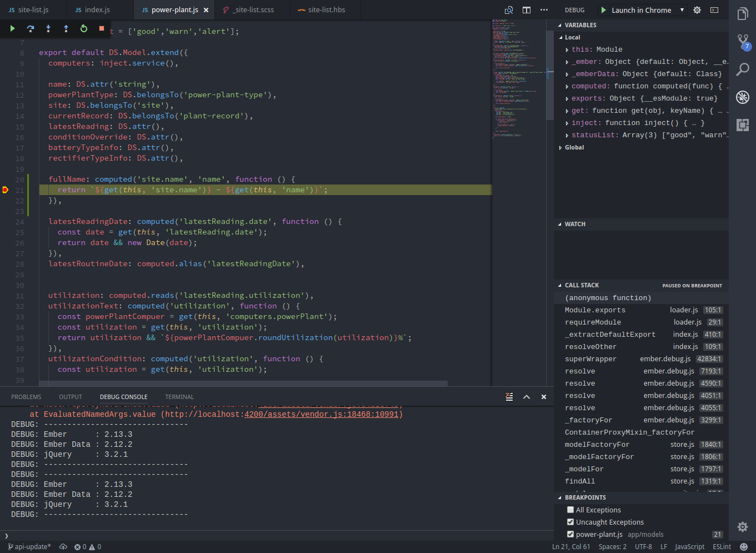Start debugging with green Launch arrow
Viewport: 756px width, 553px height.
(x=603, y=10)
